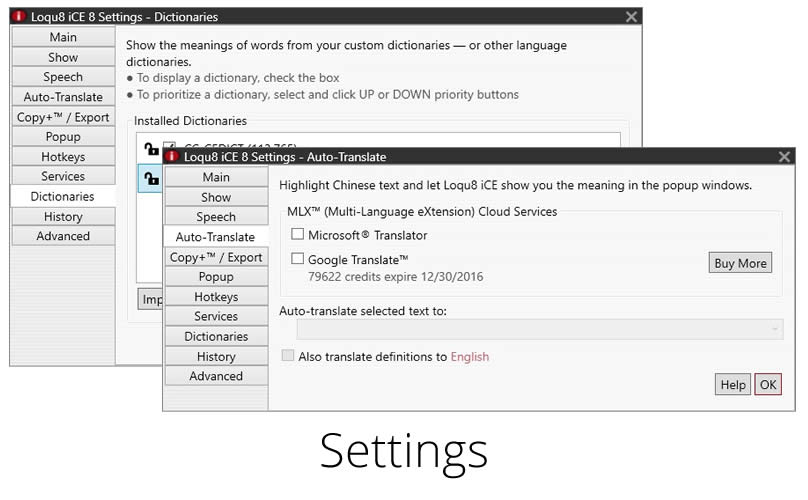Open the Speech tab in the Auto-Translate window

[x=216, y=217]
